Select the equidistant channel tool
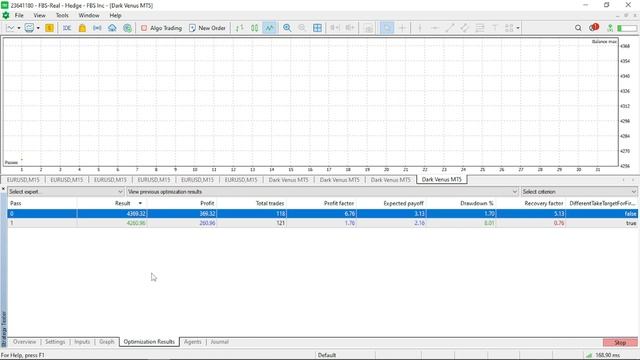640x360 pixels. 464,28
